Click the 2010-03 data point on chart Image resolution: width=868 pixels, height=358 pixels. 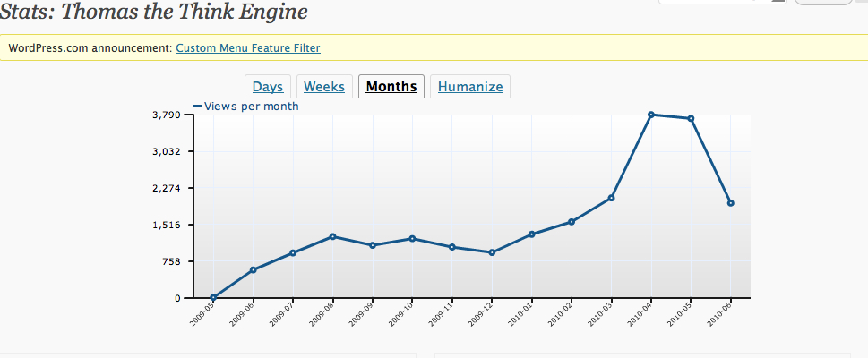tap(611, 198)
